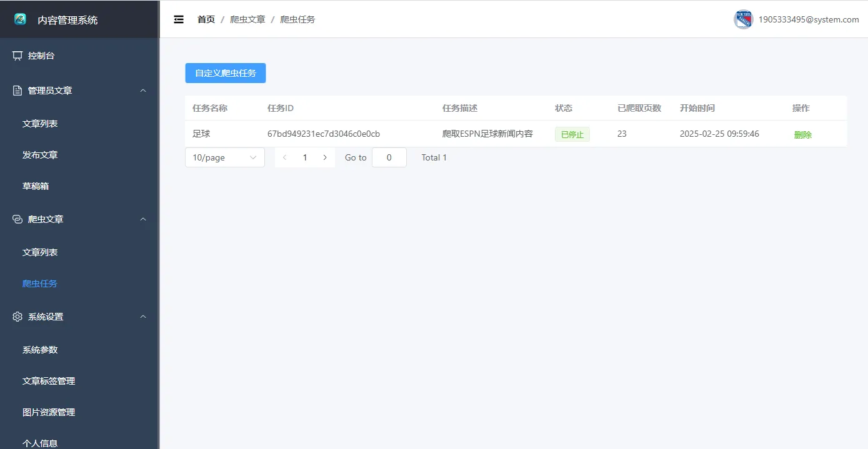Collapse the 管理员文章 menu chevron
Viewport: 868px width, 449px height.
(143, 91)
